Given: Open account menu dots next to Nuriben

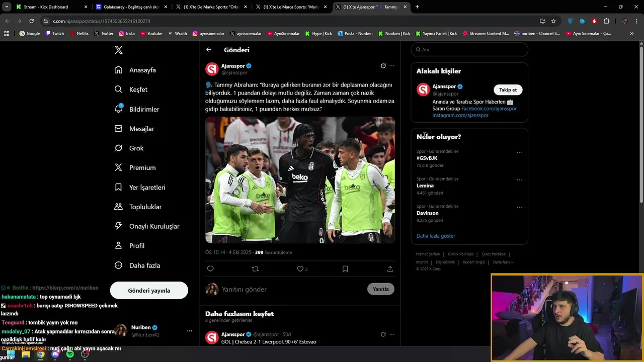Looking at the screenshot, I should pos(190,331).
